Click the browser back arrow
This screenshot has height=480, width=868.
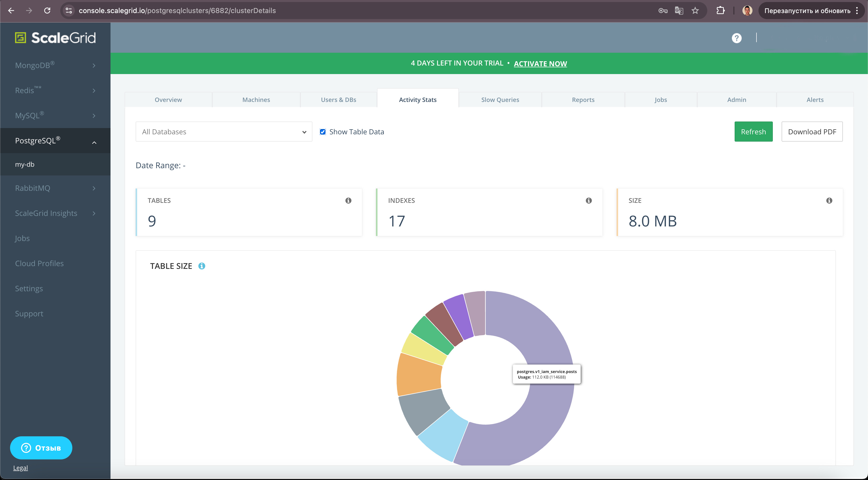point(11,11)
